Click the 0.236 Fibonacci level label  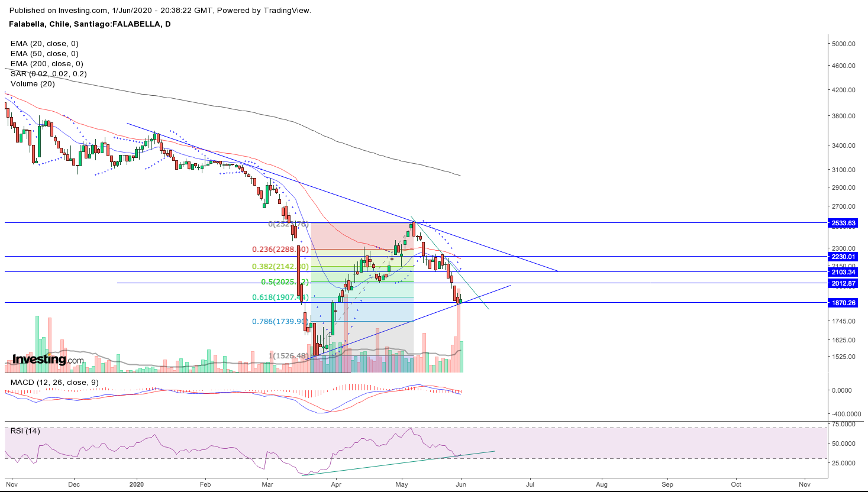coord(280,250)
